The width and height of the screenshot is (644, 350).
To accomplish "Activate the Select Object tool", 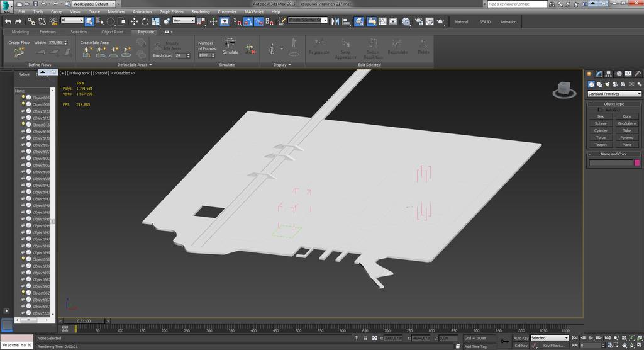I will tap(89, 21).
